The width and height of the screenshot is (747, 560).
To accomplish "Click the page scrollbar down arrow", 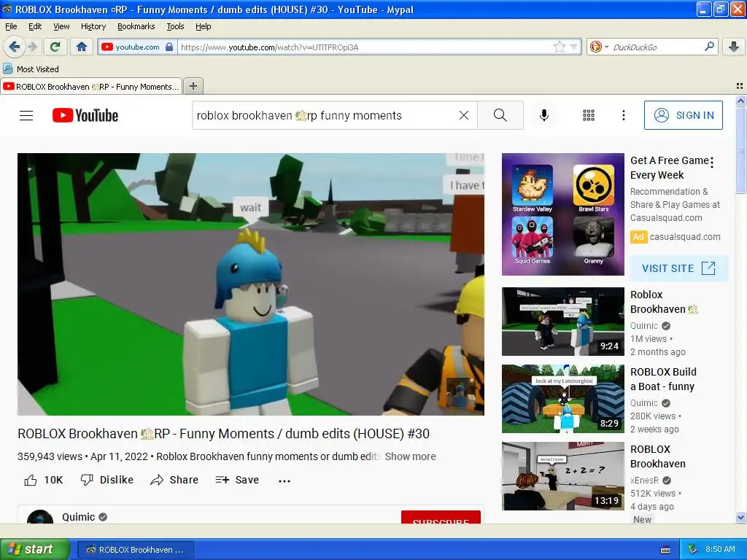I will tap(740, 517).
